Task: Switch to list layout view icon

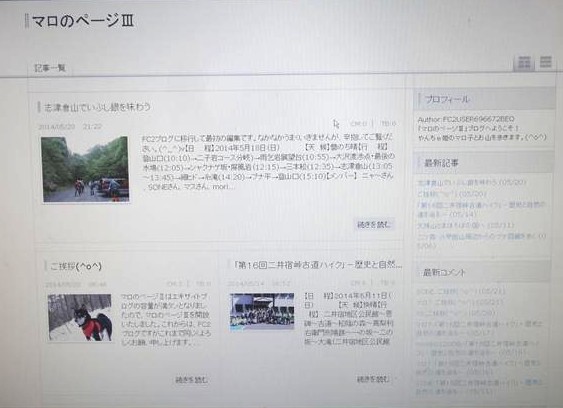Action: [x=546, y=62]
